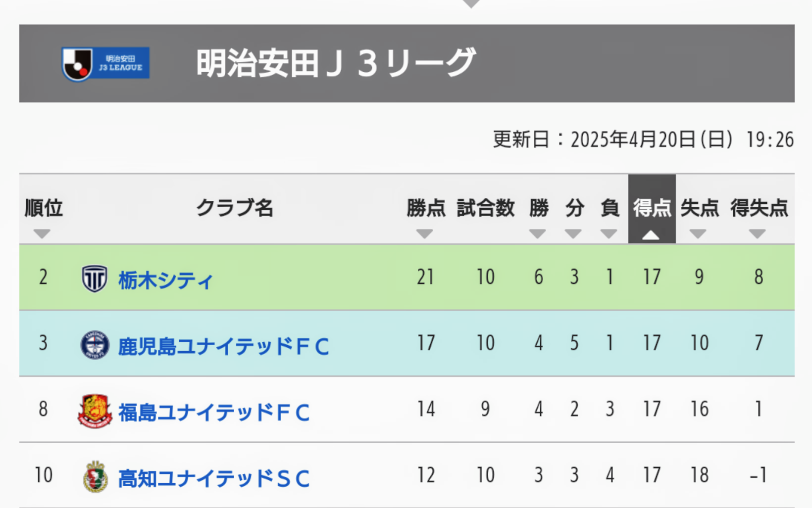This screenshot has height=508, width=812.
Task: Click the Meiji Yasuda J3 League logo
Action: coord(105,64)
